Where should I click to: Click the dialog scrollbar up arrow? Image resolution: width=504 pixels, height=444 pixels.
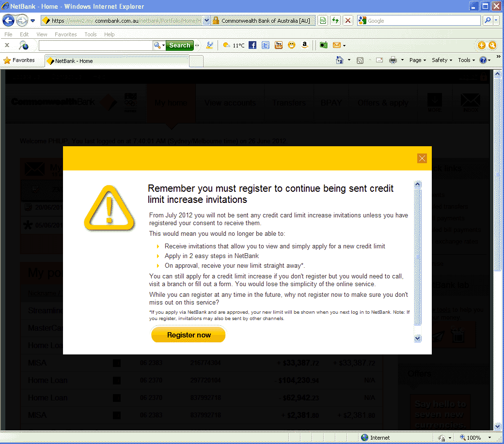point(418,184)
